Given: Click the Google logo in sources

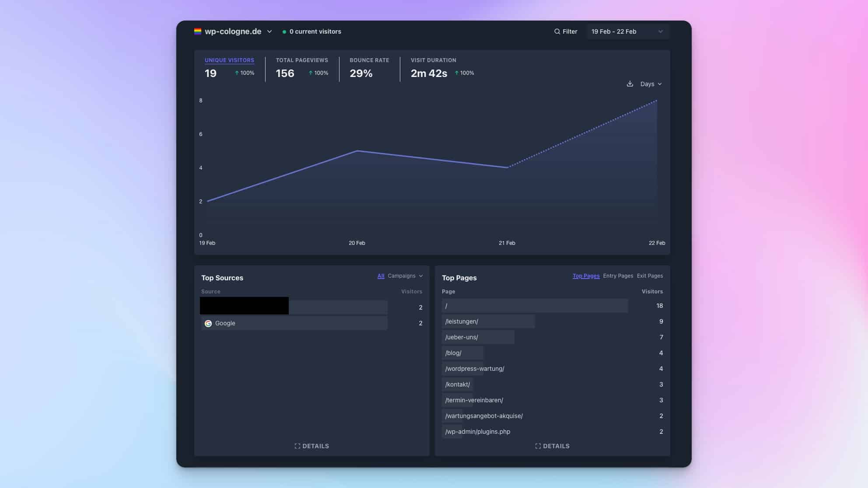Looking at the screenshot, I should [208, 324].
